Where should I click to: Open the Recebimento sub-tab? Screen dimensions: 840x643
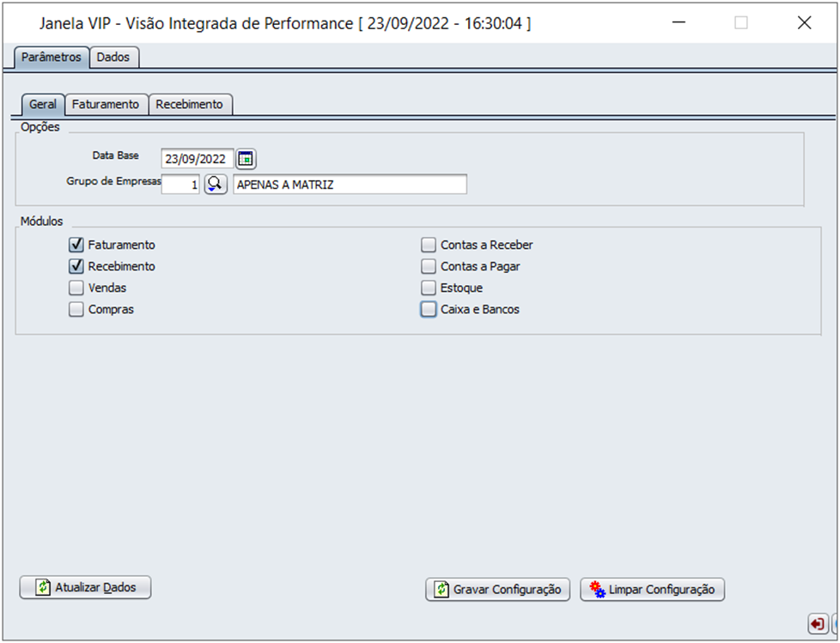[189, 104]
